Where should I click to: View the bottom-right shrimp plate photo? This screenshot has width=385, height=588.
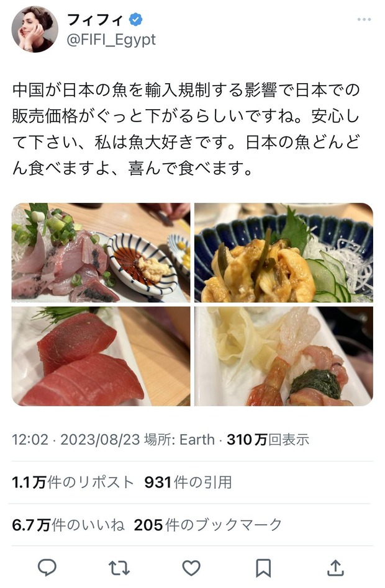click(x=284, y=356)
